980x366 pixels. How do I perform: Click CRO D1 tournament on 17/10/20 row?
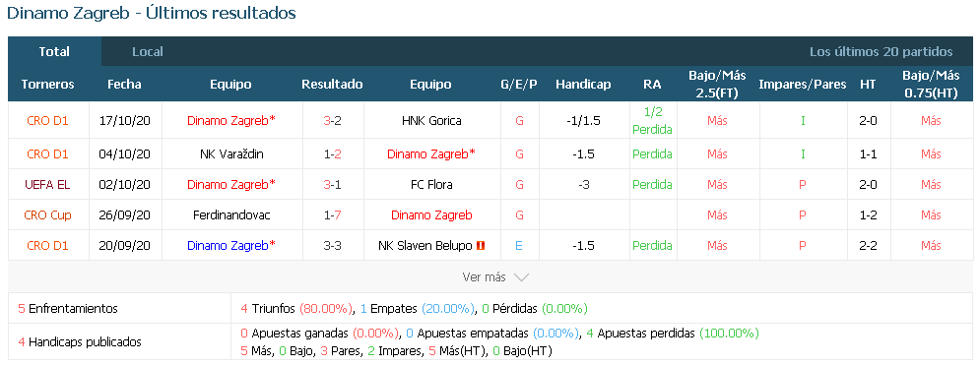coord(47,121)
